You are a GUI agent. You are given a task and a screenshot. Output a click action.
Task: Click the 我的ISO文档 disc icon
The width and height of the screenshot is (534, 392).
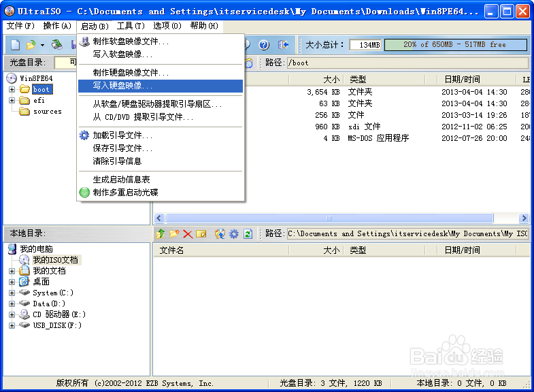point(24,260)
